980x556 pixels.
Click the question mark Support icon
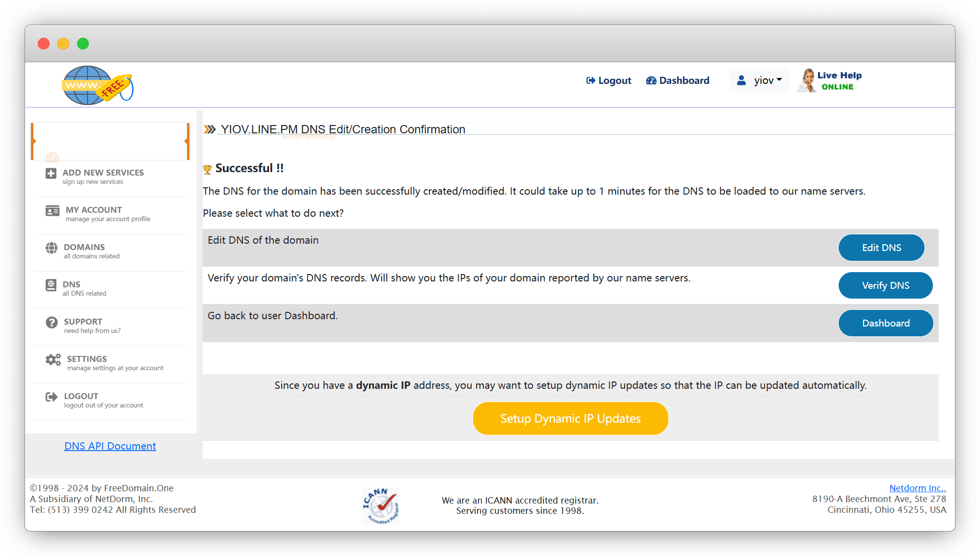point(52,323)
